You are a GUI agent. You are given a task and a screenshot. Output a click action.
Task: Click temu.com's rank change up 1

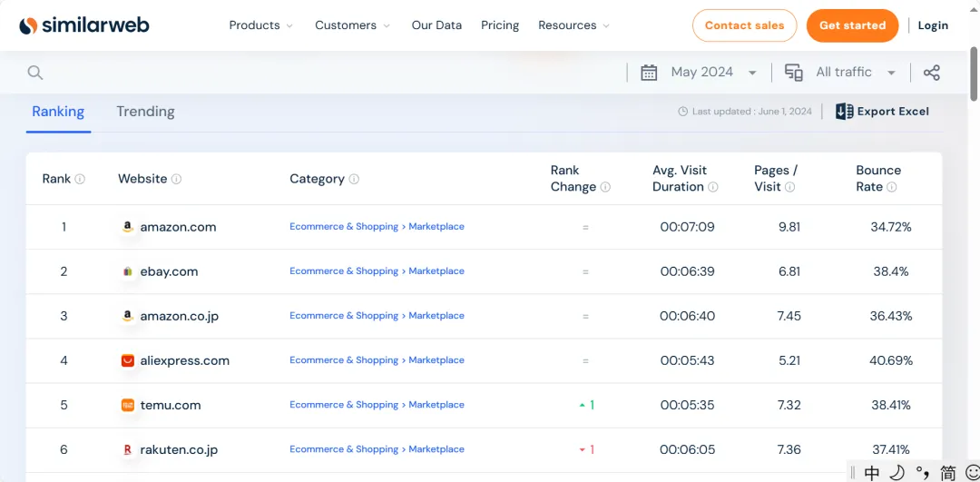[586, 405]
